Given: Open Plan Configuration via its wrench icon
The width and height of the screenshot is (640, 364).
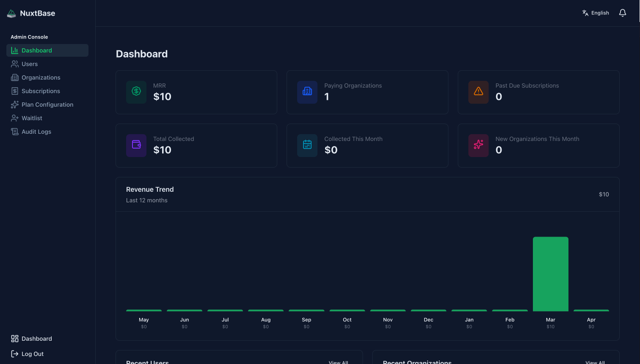Looking at the screenshot, I should pyautogui.click(x=14, y=104).
